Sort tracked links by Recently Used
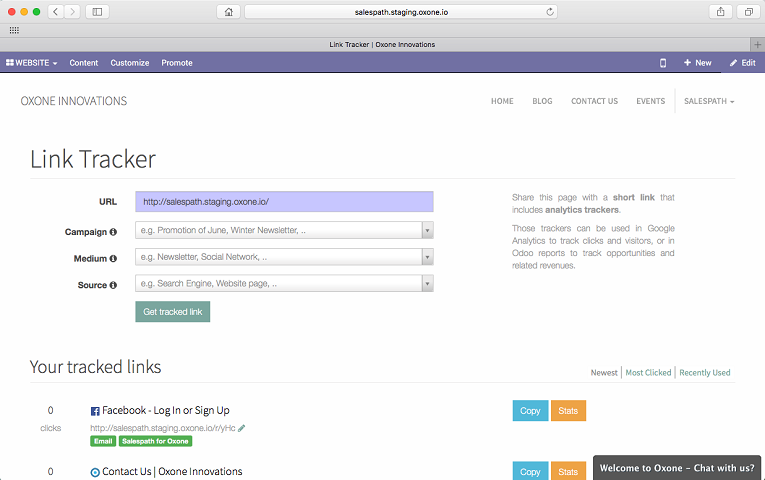 (705, 373)
